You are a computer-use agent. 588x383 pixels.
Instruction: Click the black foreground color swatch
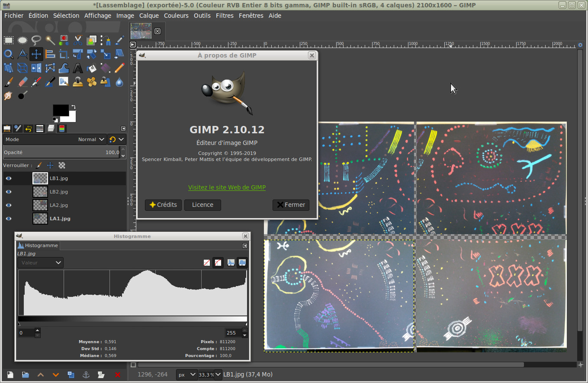pyautogui.click(x=61, y=110)
